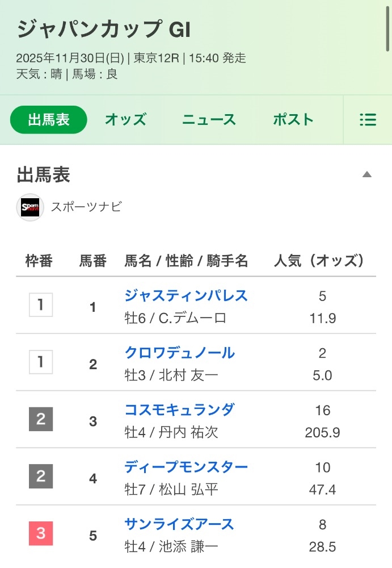The height and width of the screenshot is (568, 392).
Task: Click gray gate 2 badge for コスモキュランダ
Action: 41,420
